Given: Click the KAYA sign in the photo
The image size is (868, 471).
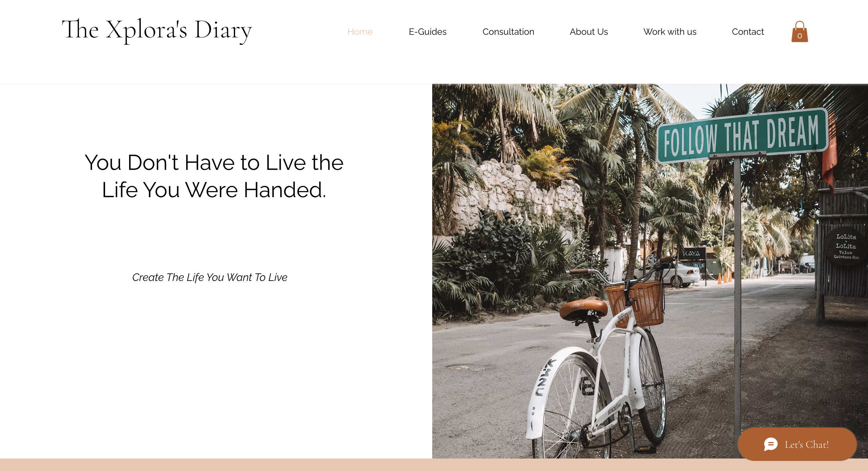Looking at the screenshot, I should (692, 254).
